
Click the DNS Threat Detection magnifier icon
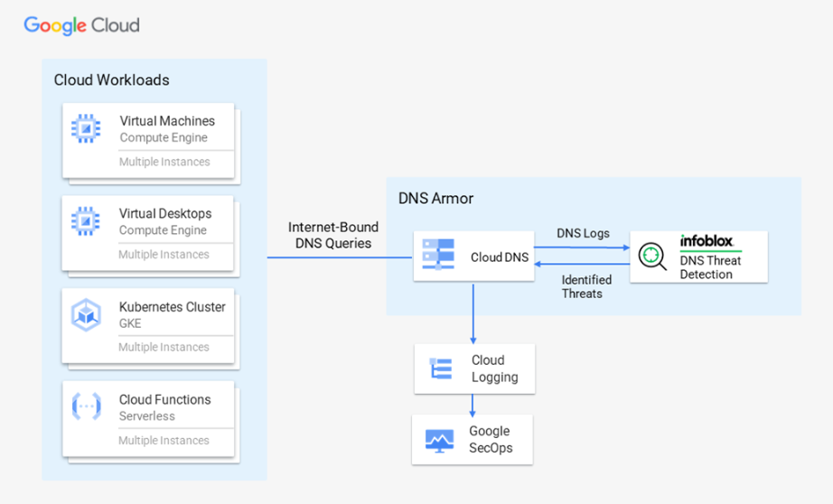651,257
